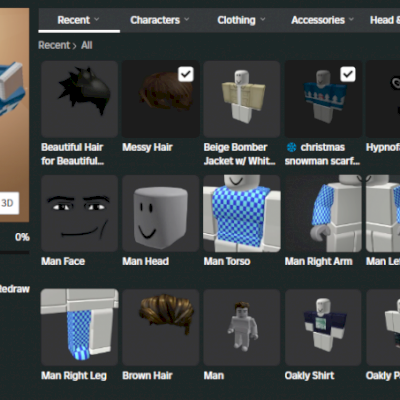The width and height of the screenshot is (400, 400).
Task: Equip the Man Right Arm item
Action: point(323,213)
